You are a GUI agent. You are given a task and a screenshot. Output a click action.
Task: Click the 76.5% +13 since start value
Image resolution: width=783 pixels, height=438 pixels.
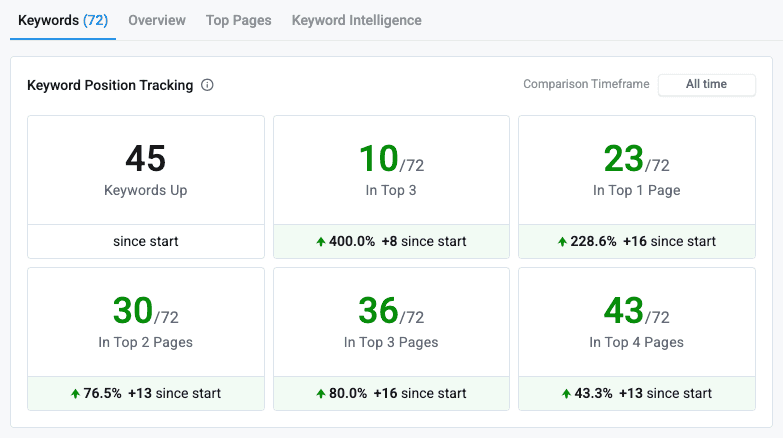tap(146, 393)
